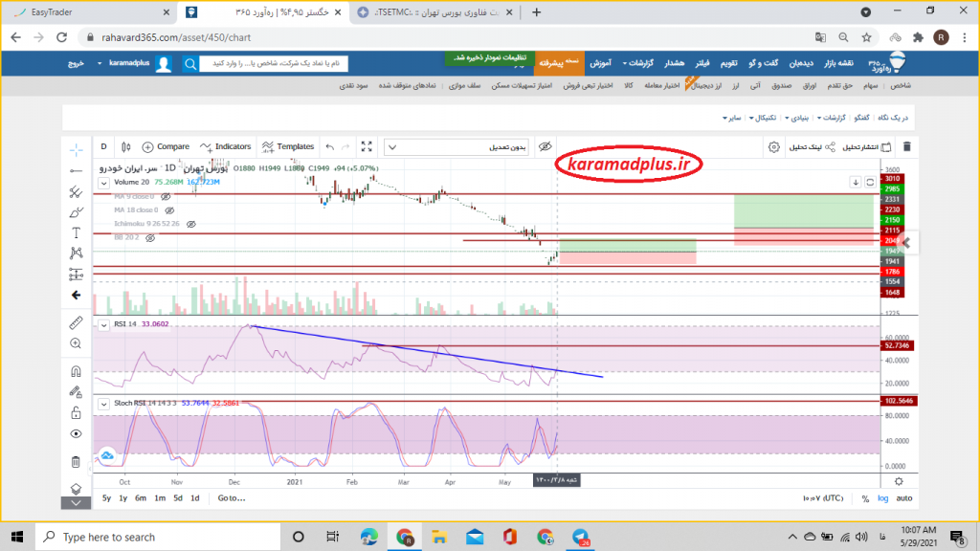Click the pane toggle icon beside down-arrow

(x=870, y=183)
